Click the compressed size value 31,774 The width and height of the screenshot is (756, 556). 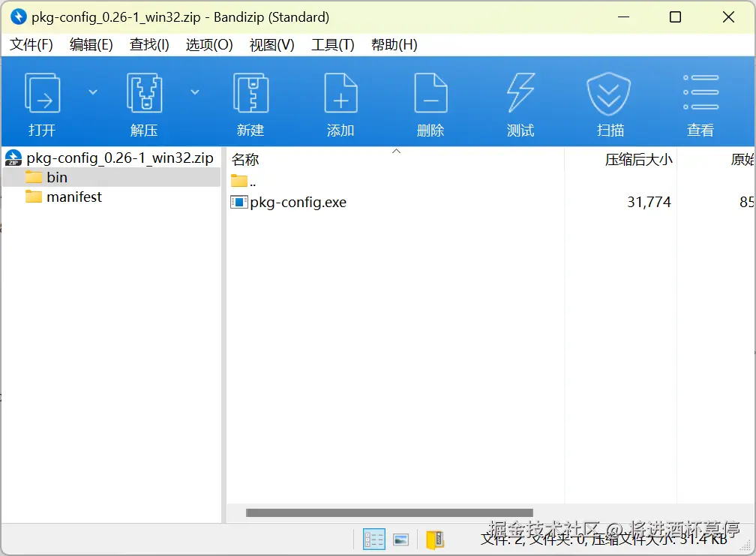coord(649,202)
